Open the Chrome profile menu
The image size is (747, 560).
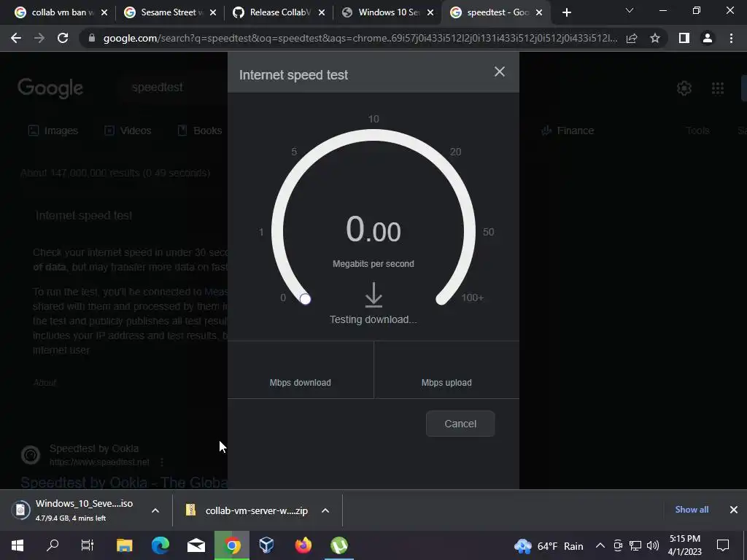708,38
